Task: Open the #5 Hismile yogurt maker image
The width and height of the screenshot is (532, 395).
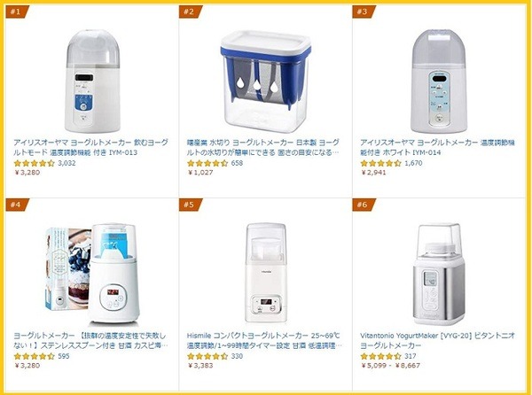Action: click(266, 273)
